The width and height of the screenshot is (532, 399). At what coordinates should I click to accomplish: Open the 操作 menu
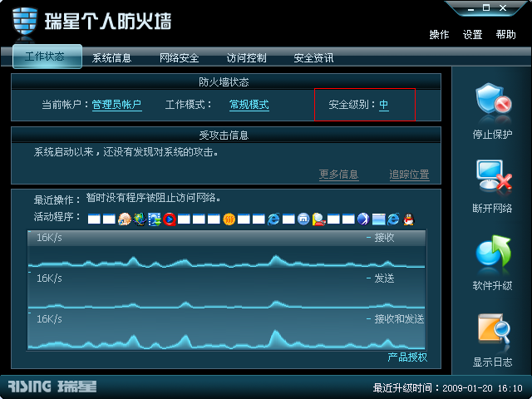[439, 35]
